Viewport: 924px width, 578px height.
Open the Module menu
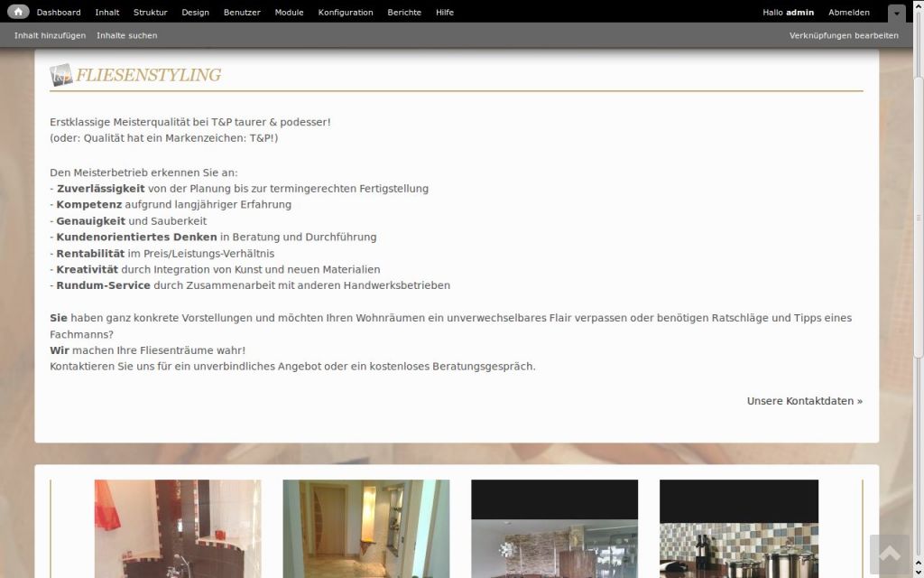point(289,13)
